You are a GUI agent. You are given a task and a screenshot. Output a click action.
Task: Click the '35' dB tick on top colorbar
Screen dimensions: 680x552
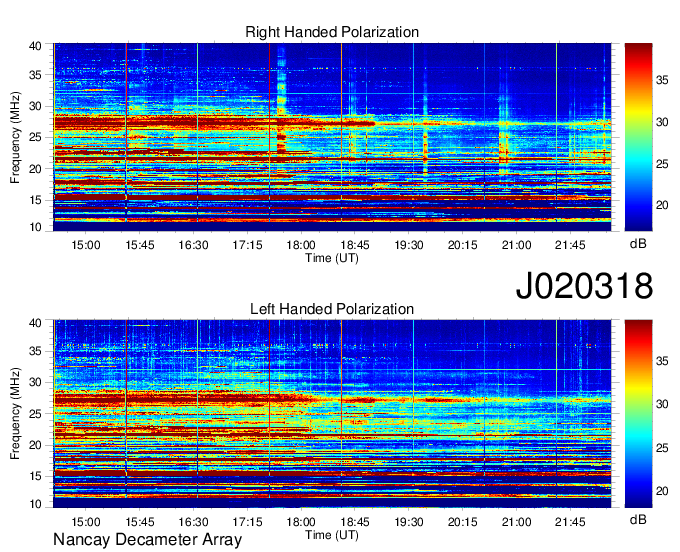pos(662,80)
